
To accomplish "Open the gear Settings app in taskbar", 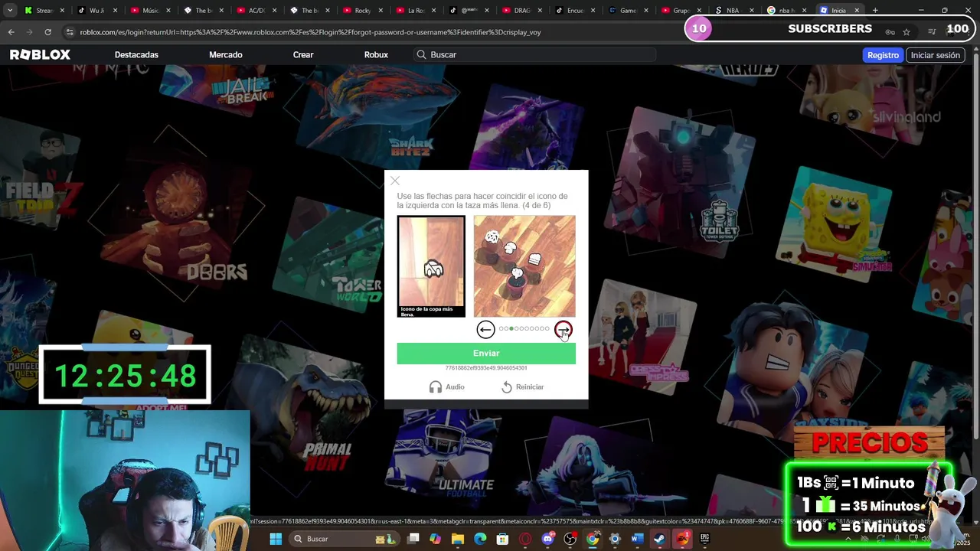I will tap(615, 539).
